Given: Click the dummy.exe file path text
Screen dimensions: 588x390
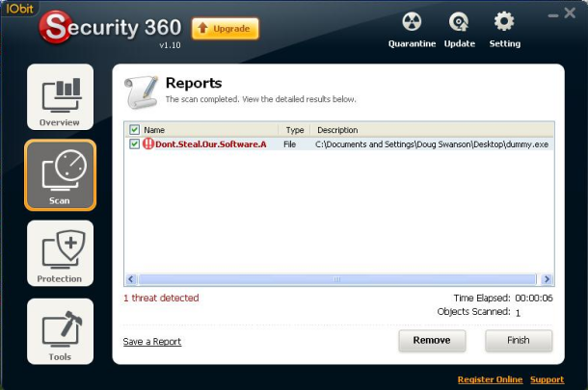Looking at the screenshot, I should [432, 144].
